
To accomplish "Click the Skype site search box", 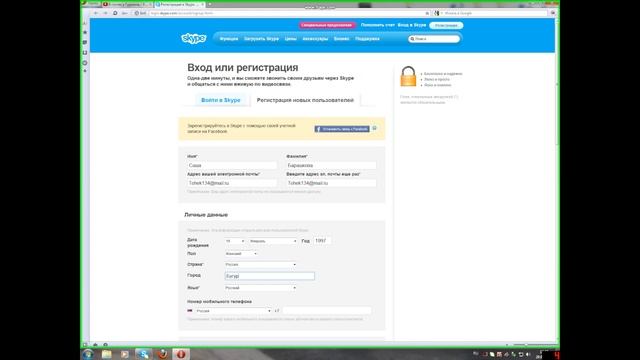I will 434,39.
